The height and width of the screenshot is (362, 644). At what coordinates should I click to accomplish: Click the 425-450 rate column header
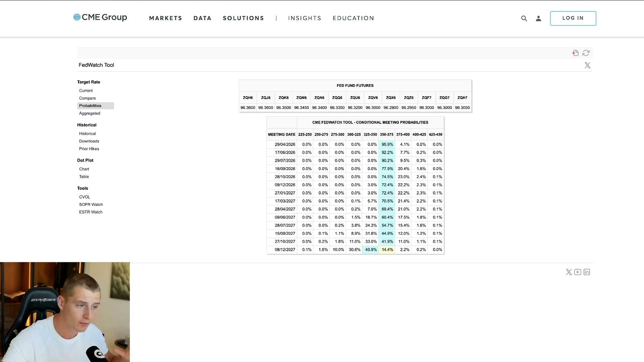[x=436, y=135]
